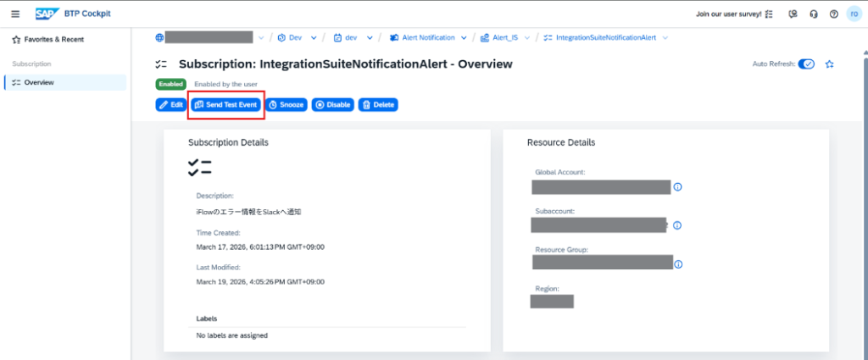The width and height of the screenshot is (868, 360).
Task: Select Overview in the side navigation
Action: coord(65,82)
